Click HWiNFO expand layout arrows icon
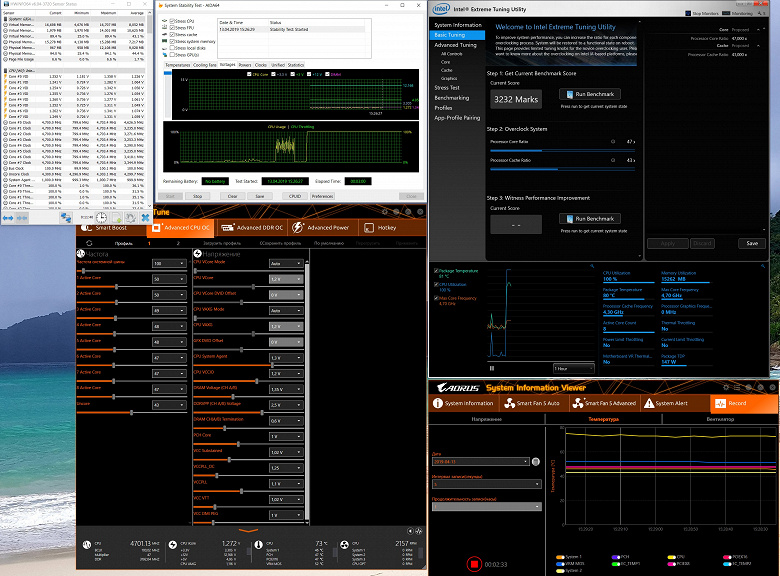Screen dimensions: 780x576 tap(8, 218)
